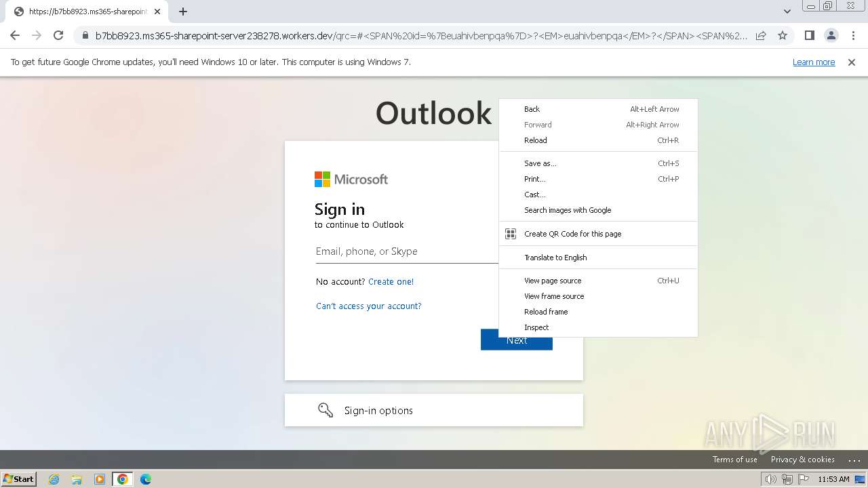Select Create QR Code for this page
The height and width of the screenshot is (488, 868).
[598, 234]
